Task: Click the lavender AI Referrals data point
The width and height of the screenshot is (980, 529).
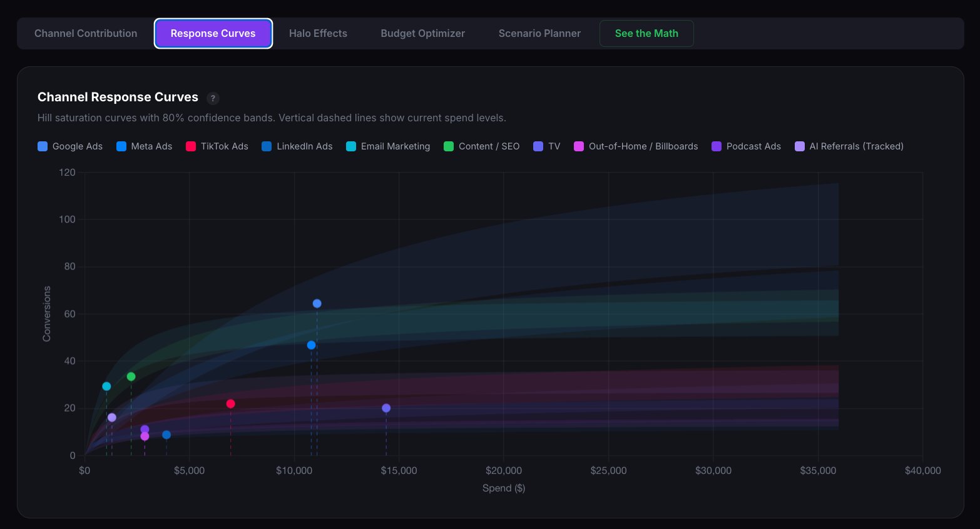Action: pos(112,418)
